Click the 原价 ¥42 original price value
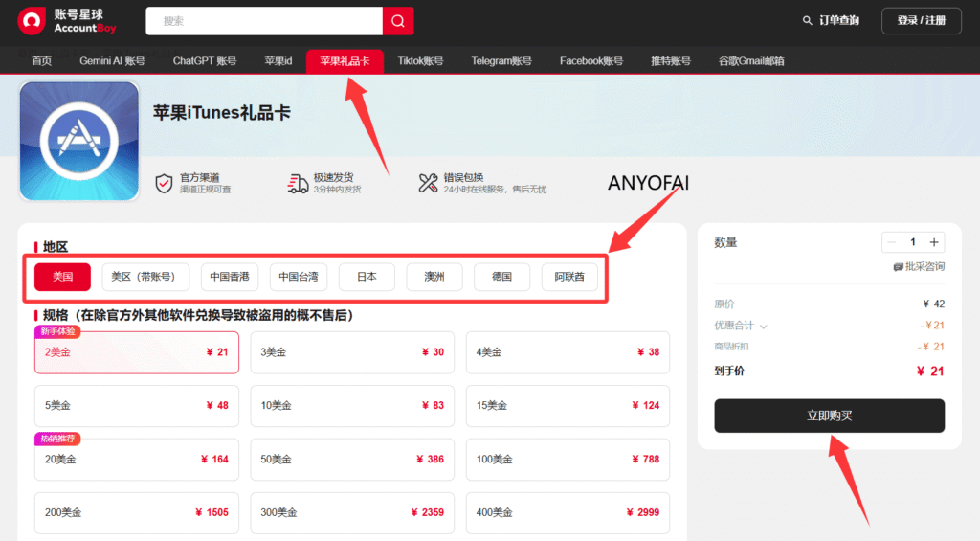 point(934,304)
